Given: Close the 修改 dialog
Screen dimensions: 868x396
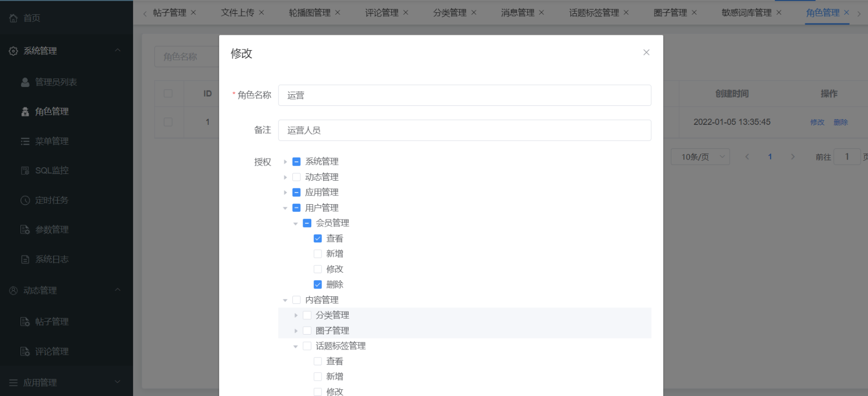Looking at the screenshot, I should point(646,52).
